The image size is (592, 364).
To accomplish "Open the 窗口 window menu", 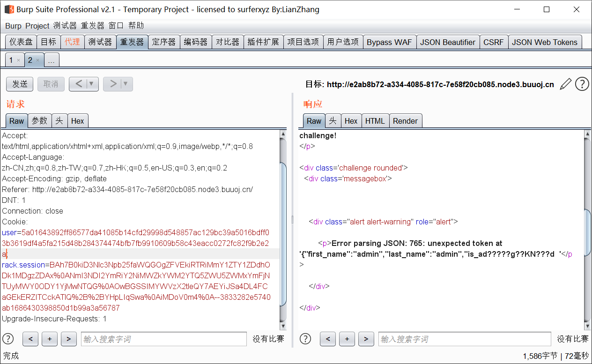I will (x=116, y=26).
